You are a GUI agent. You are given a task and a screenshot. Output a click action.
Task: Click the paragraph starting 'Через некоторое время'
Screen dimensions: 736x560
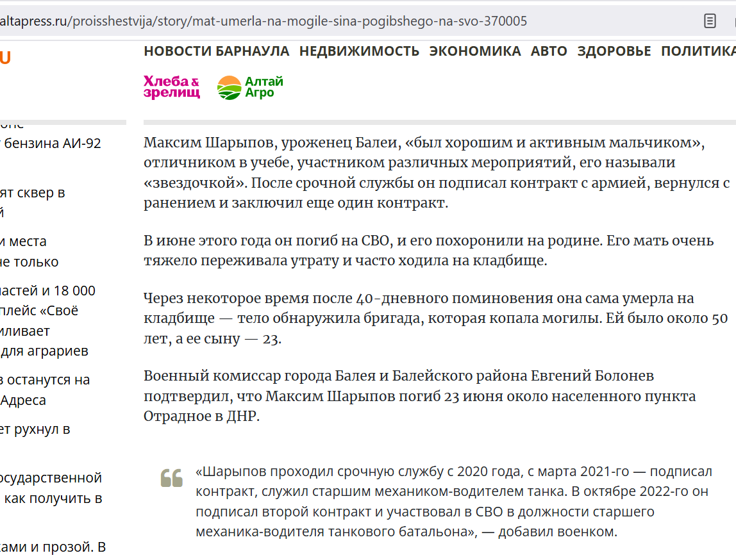coord(435,318)
